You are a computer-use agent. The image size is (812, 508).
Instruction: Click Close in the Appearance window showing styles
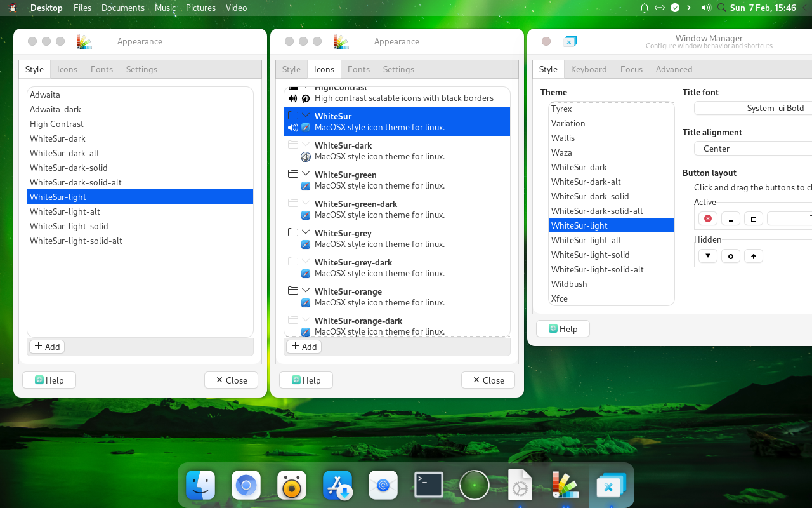click(231, 380)
